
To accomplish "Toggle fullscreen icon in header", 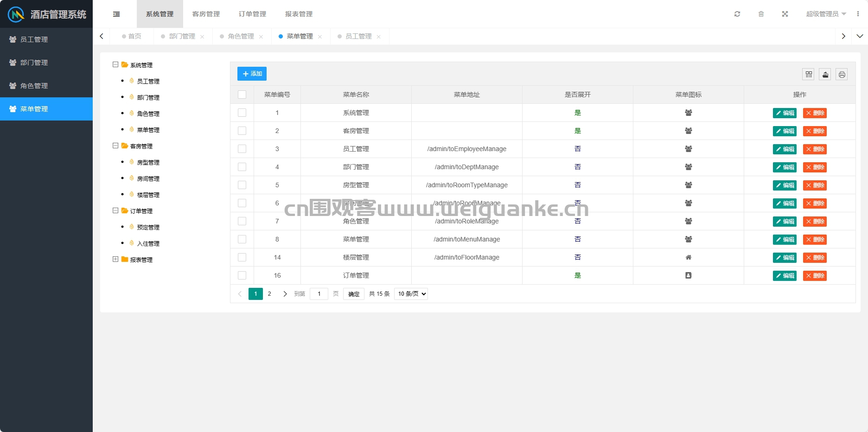I will (x=785, y=14).
